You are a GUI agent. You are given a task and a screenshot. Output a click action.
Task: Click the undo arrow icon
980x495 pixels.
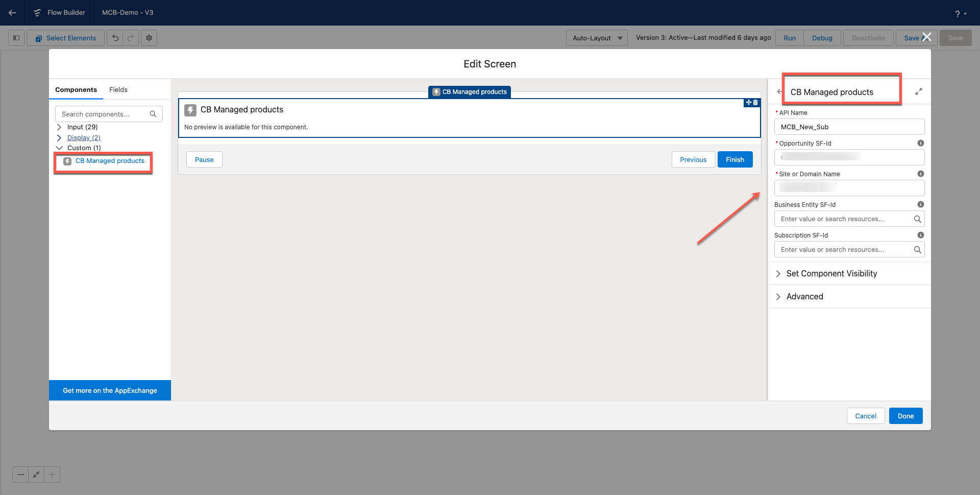115,38
